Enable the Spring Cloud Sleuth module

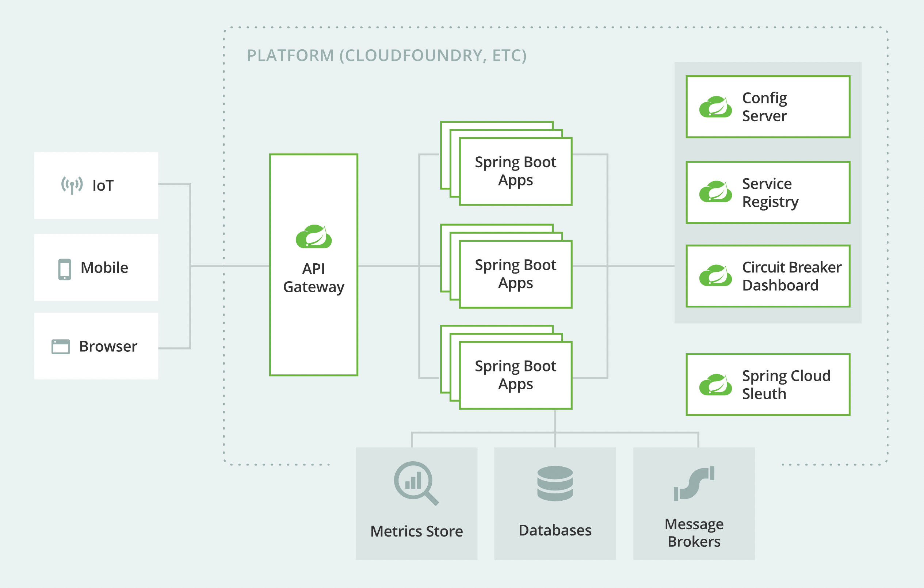point(767,385)
